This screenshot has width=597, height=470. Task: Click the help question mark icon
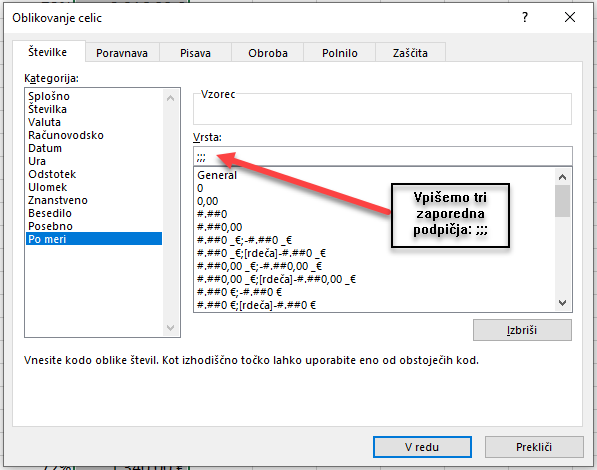[x=525, y=17]
